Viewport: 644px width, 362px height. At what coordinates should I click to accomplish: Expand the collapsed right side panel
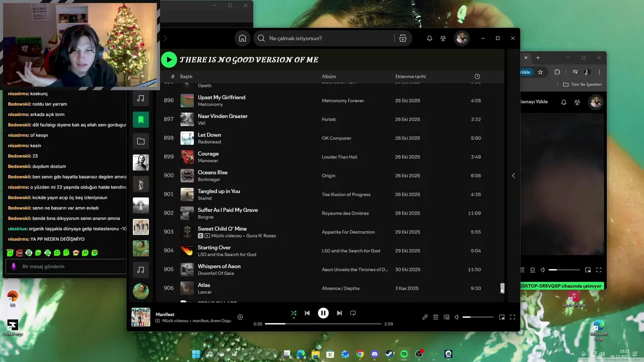513,175
